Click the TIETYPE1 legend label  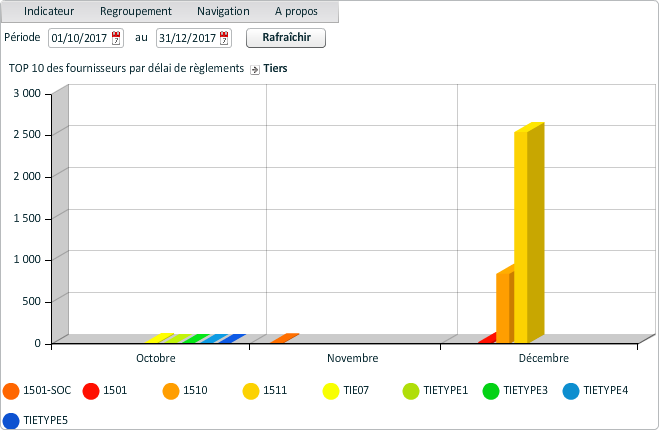445,390
